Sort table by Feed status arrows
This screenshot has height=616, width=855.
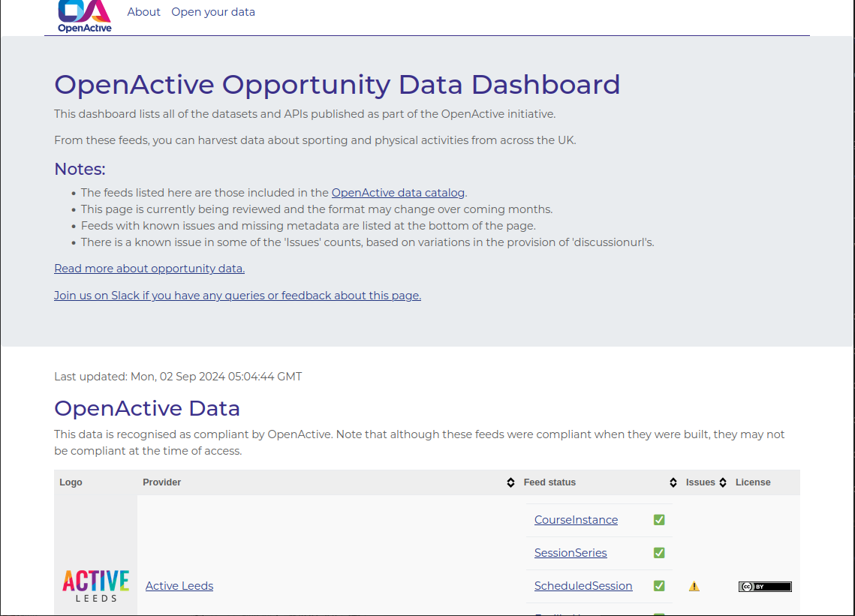(x=673, y=482)
